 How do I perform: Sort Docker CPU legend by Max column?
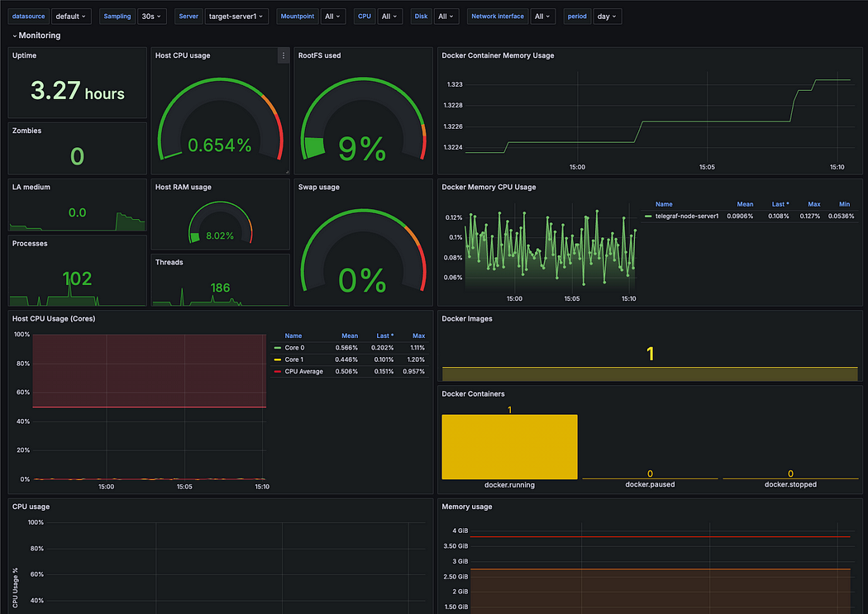pyautogui.click(x=813, y=204)
